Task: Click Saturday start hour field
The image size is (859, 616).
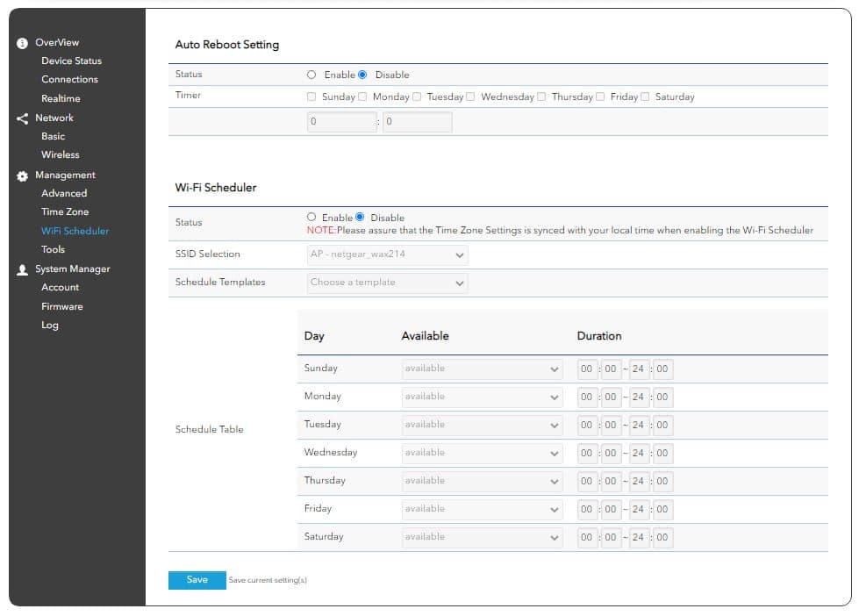Action: tap(587, 538)
